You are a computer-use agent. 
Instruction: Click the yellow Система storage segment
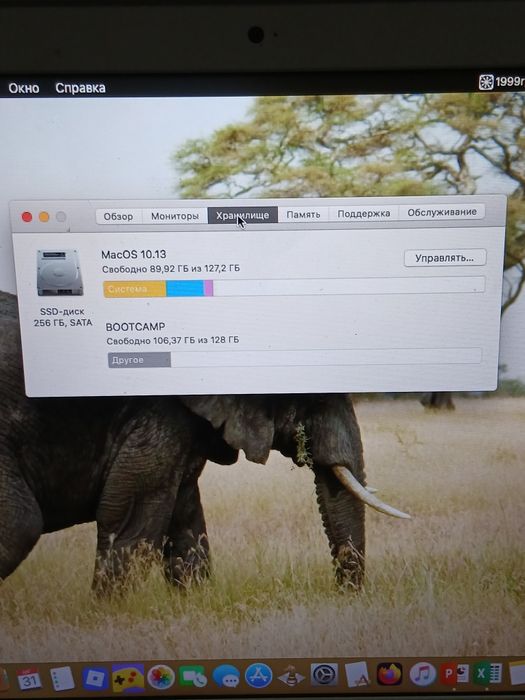[134, 289]
